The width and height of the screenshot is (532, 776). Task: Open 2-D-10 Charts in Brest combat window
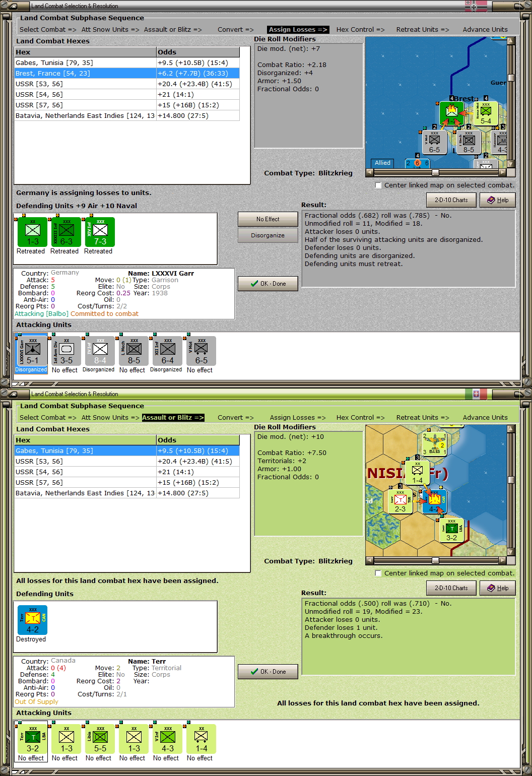(x=451, y=200)
